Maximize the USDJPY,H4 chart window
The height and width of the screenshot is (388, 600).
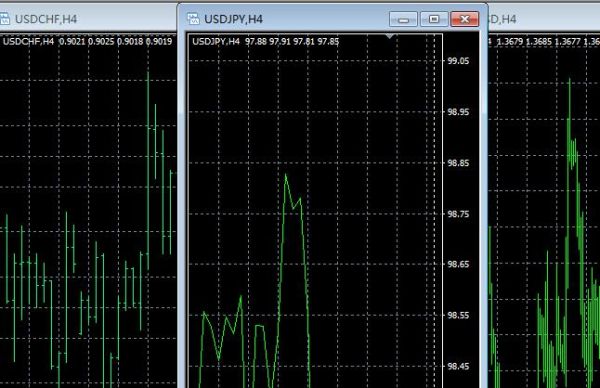(x=434, y=19)
